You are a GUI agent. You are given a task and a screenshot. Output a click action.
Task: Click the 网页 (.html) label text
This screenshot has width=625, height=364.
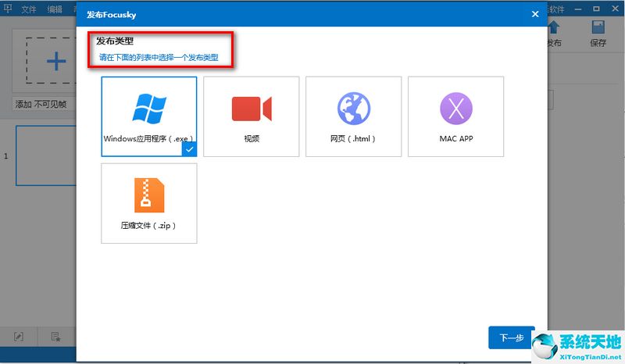click(x=353, y=139)
